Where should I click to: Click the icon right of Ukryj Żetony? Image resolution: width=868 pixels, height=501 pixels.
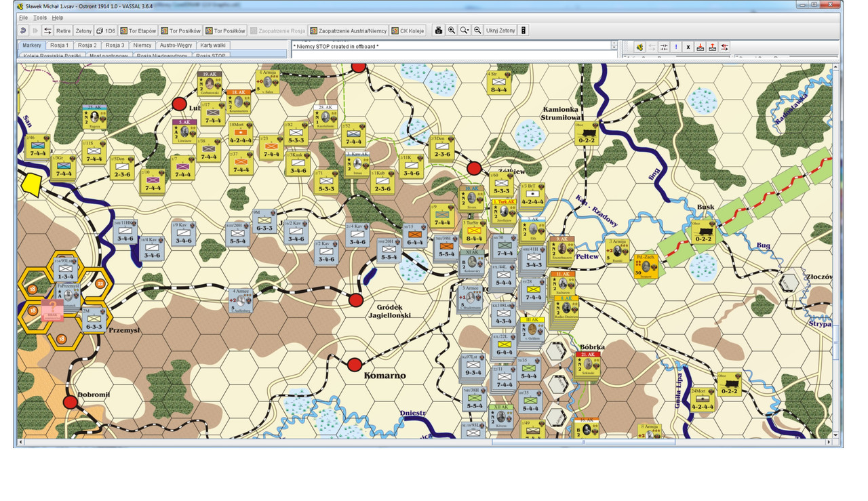pyautogui.click(x=524, y=31)
